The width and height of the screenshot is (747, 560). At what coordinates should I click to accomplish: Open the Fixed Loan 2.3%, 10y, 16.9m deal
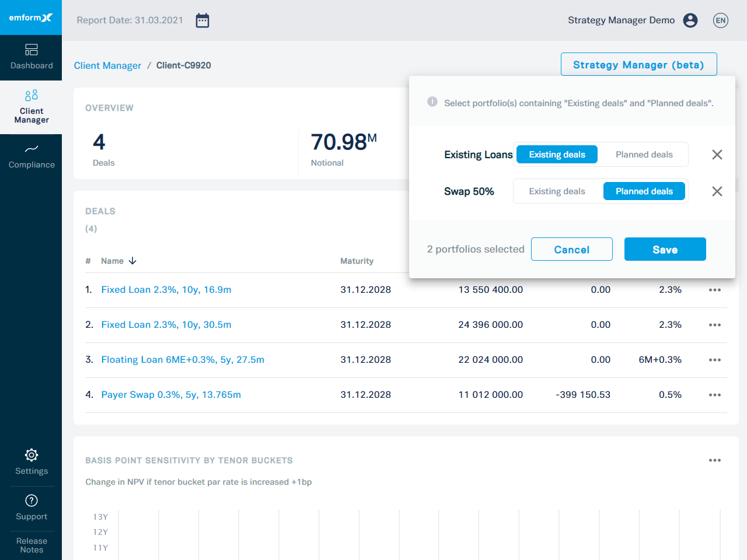click(x=166, y=289)
